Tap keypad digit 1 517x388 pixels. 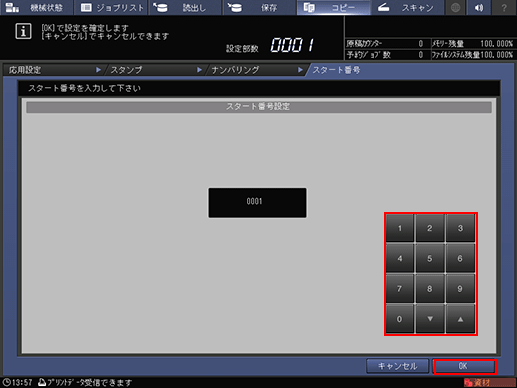[400, 228]
